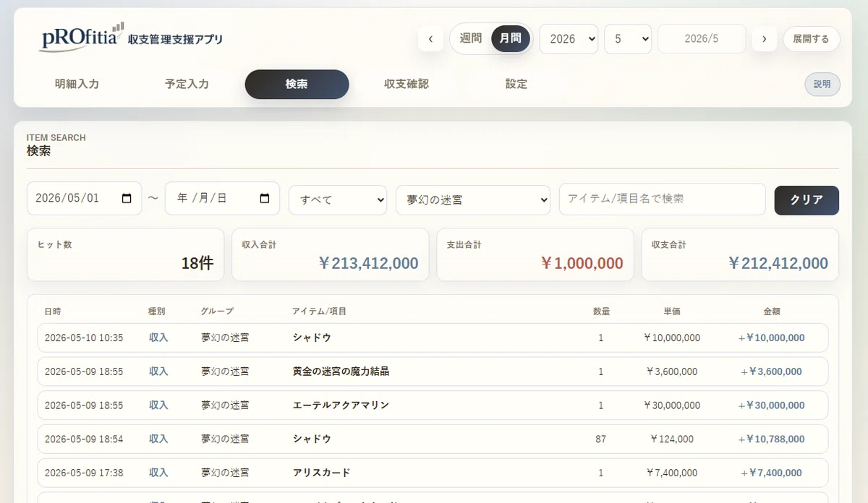Click amount +￥30,000,000
The image size is (868, 503).
pos(772,405)
